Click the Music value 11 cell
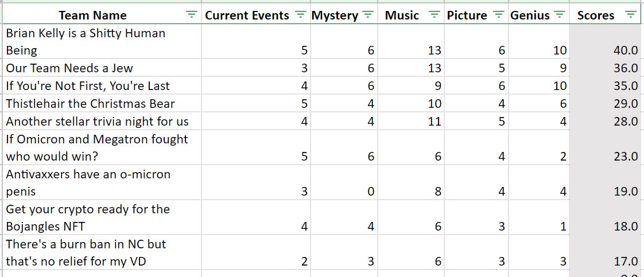 411,121
